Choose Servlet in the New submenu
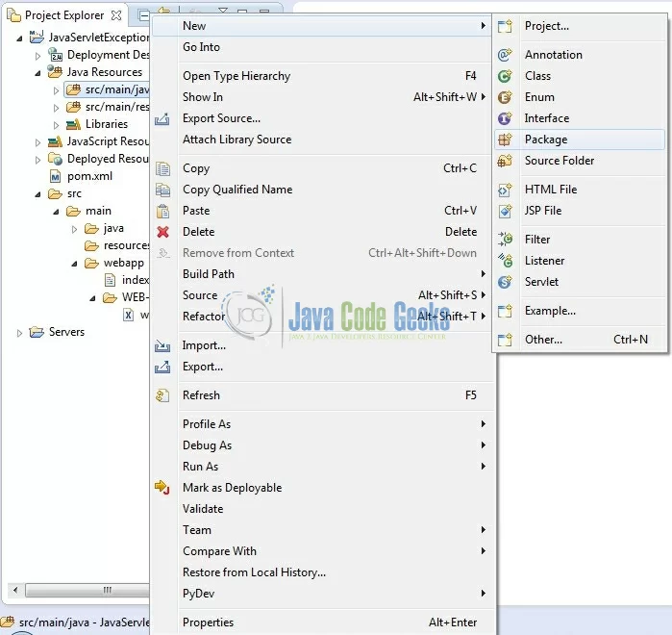The height and width of the screenshot is (635, 672). 580,282
